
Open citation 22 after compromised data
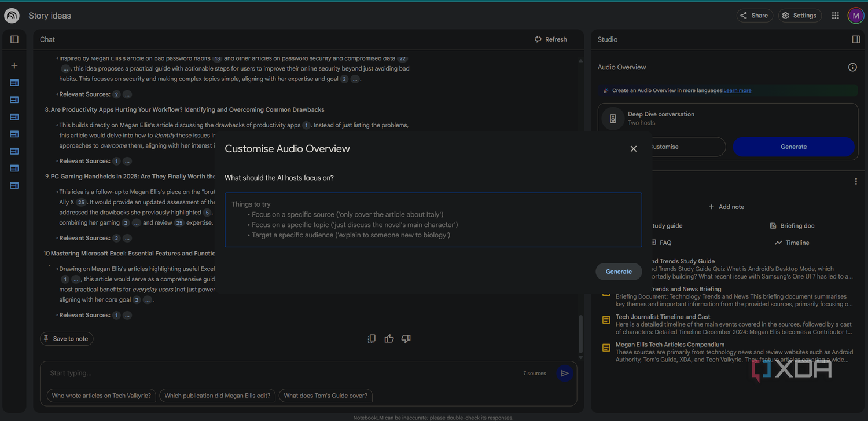pyautogui.click(x=403, y=58)
